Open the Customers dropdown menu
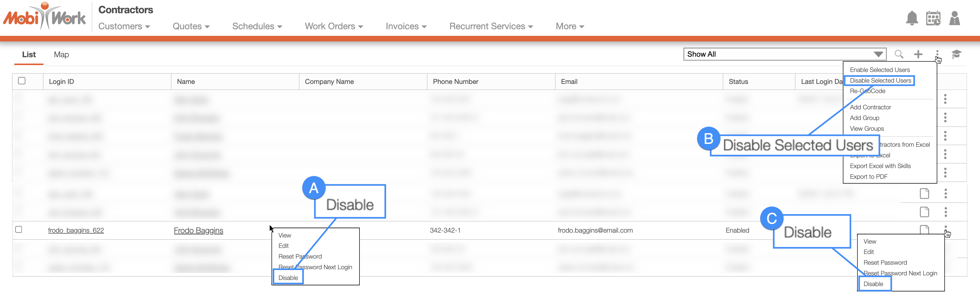 pyautogui.click(x=124, y=26)
